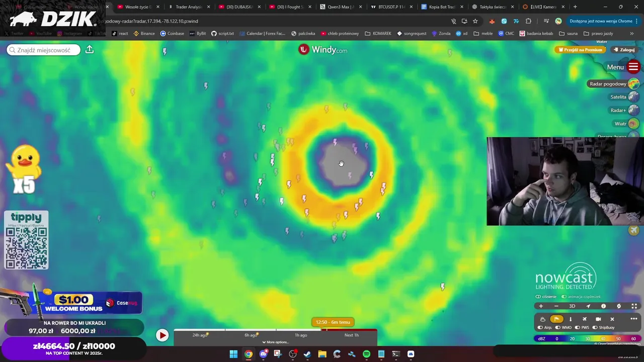
Task: Click Przejdź na Premium button
Action: click(581, 50)
